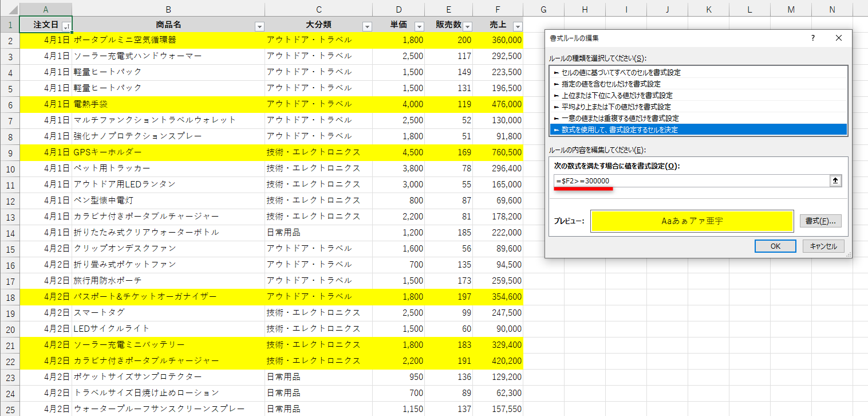Confirm the formatting rule with OK

tap(775, 246)
